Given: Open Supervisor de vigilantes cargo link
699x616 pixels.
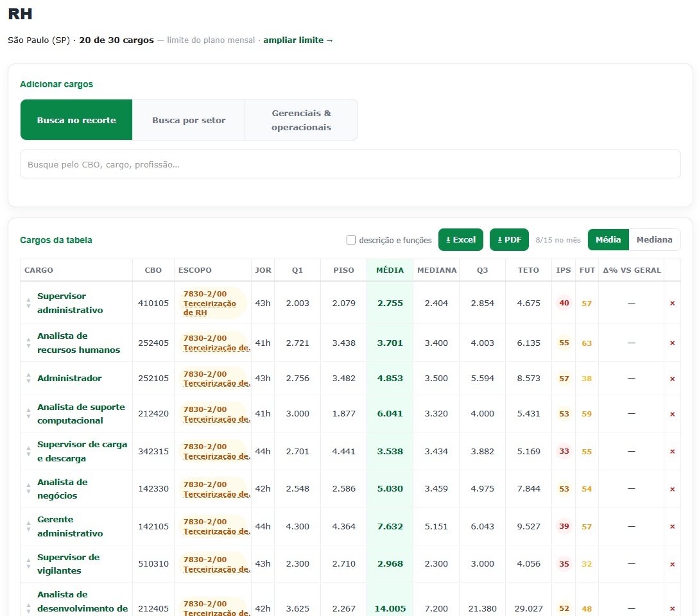Looking at the screenshot, I should tap(68, 563).
